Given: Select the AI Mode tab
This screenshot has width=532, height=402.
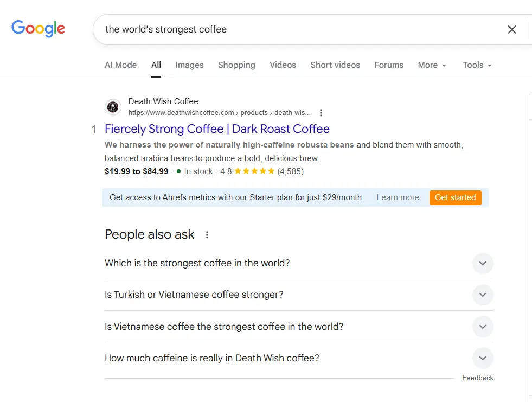Looking at the screenshot, I should [120, 65].
